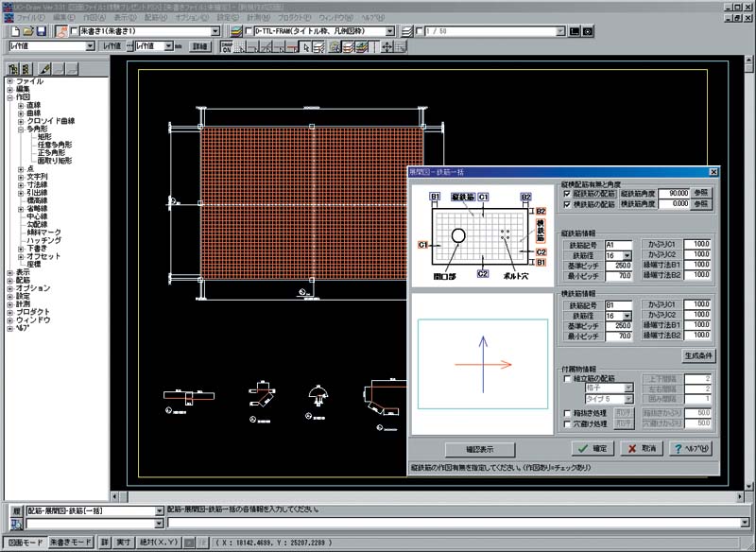Image resolution: width=756 pixels, height=552 pixels.
Task: Click the 生成条件 button
Action: [x=697, y=354]
